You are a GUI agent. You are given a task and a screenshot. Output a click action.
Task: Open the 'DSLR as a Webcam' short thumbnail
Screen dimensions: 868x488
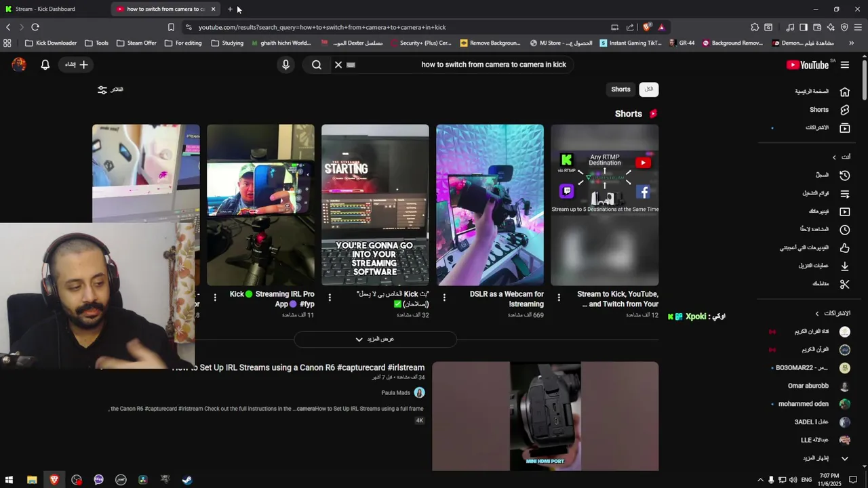(x=490, y=205)
